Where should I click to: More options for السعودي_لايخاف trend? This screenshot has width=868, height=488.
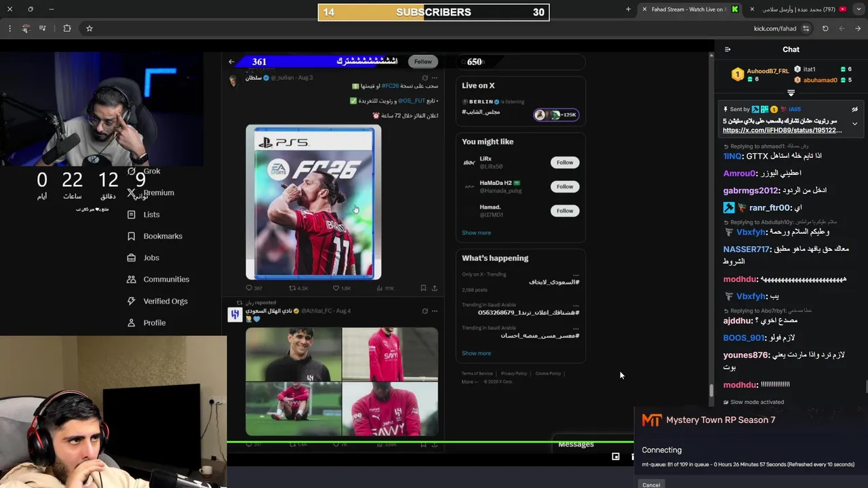click(576, 274)
